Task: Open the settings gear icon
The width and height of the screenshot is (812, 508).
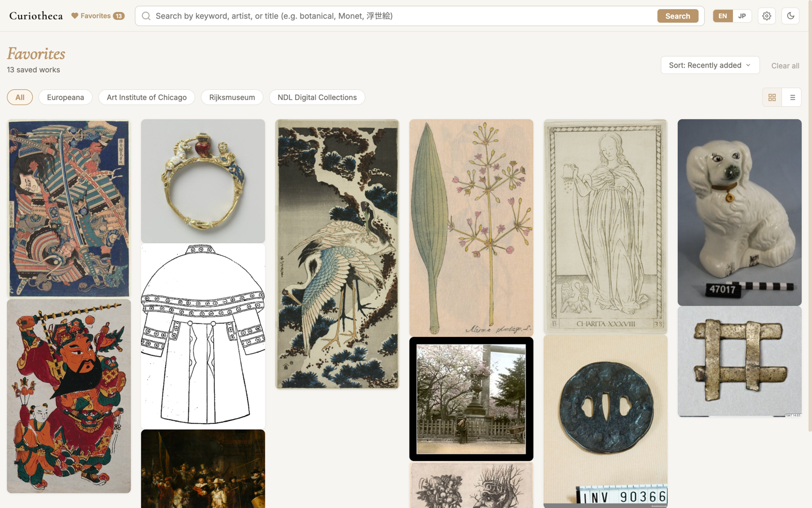Action: tap(766, 16)
